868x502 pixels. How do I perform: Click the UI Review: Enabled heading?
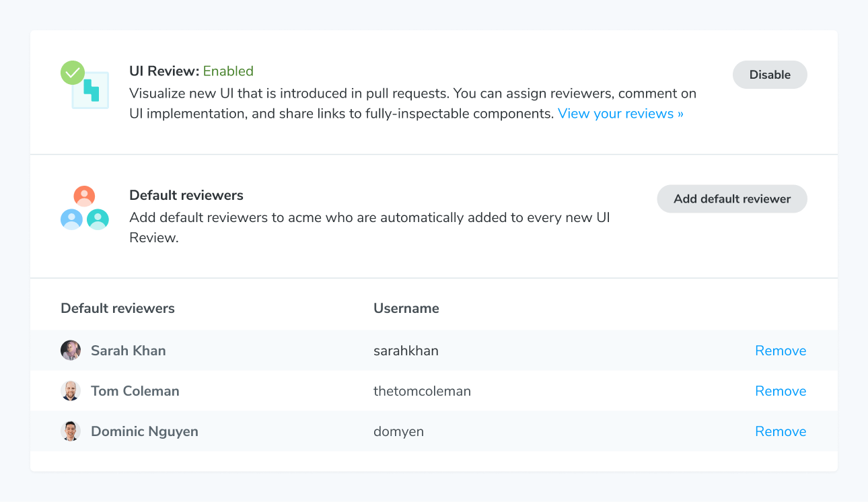point(192,71)
